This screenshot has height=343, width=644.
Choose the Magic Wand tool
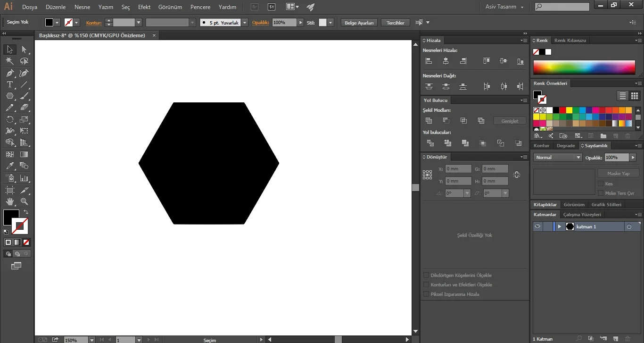pos(9,61)
